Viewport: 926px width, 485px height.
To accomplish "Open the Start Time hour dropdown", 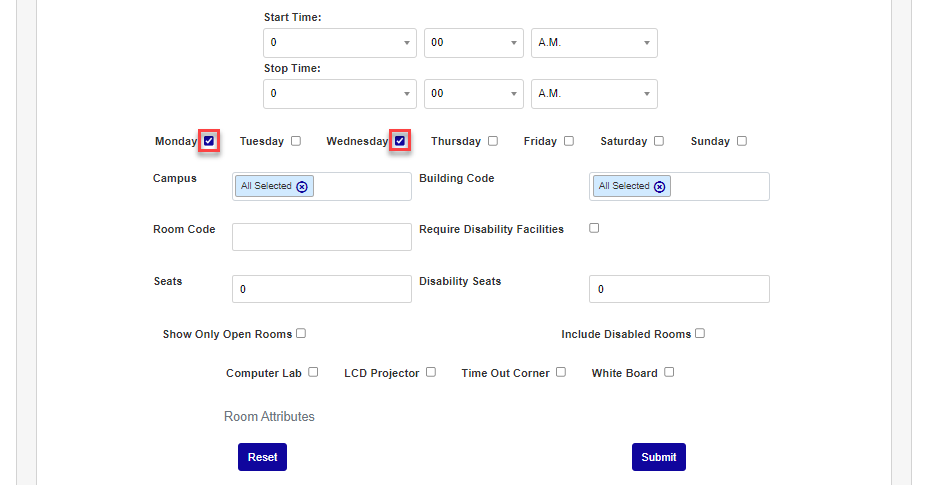I will point(340,43).
